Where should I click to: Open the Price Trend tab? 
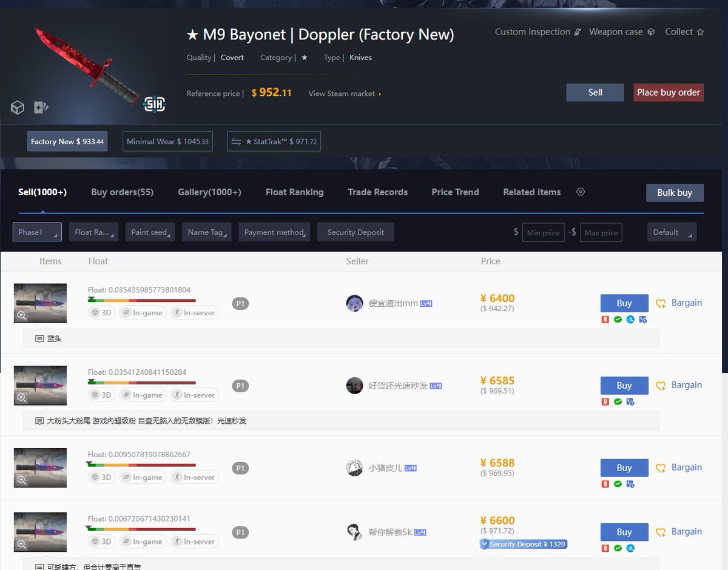coord(455,192)
